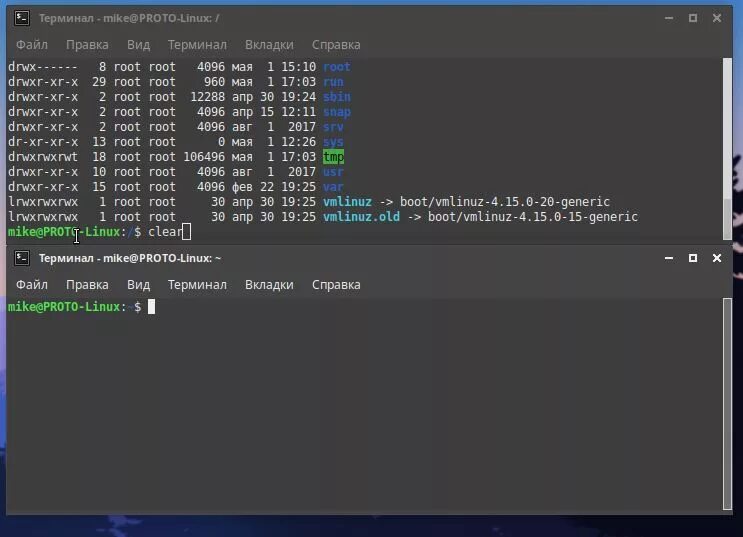Click the size value 12288 in sbin row
Viewport: 743px width, 537px height.
coord(208,97)
